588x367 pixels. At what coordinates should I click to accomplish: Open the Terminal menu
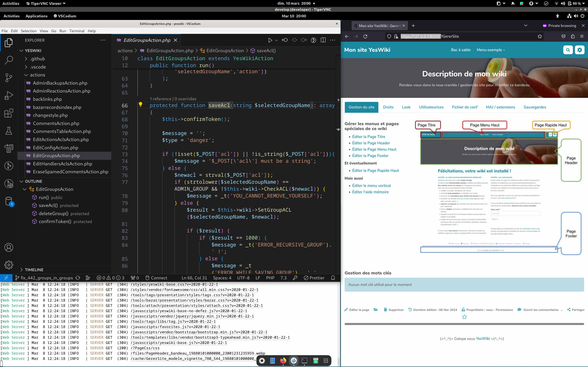[x=77, y=31]
